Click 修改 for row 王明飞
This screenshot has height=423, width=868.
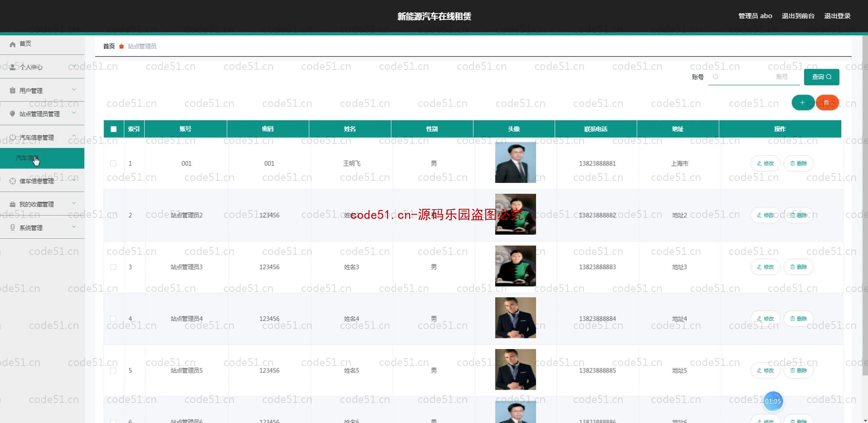click(x=765, y=164)
